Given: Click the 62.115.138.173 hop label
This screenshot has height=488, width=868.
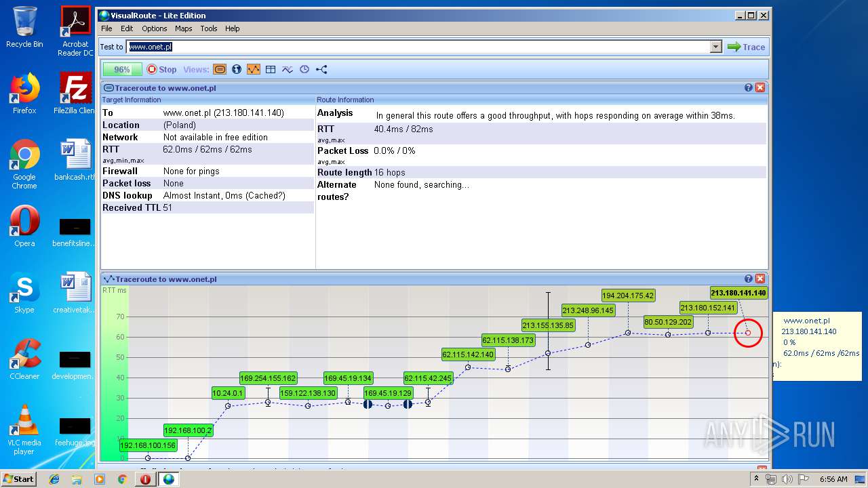Looking at the screenshot, I should 508,340.
